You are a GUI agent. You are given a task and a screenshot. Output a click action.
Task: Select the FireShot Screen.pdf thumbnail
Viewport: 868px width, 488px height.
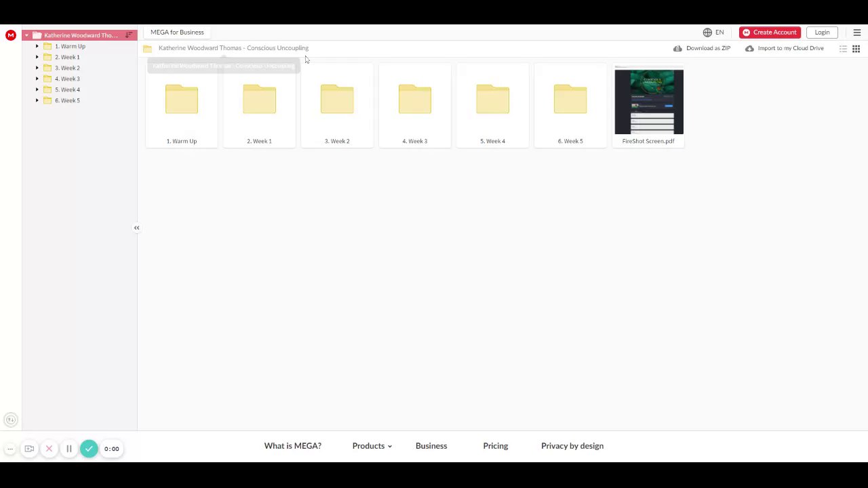[649, 101]
